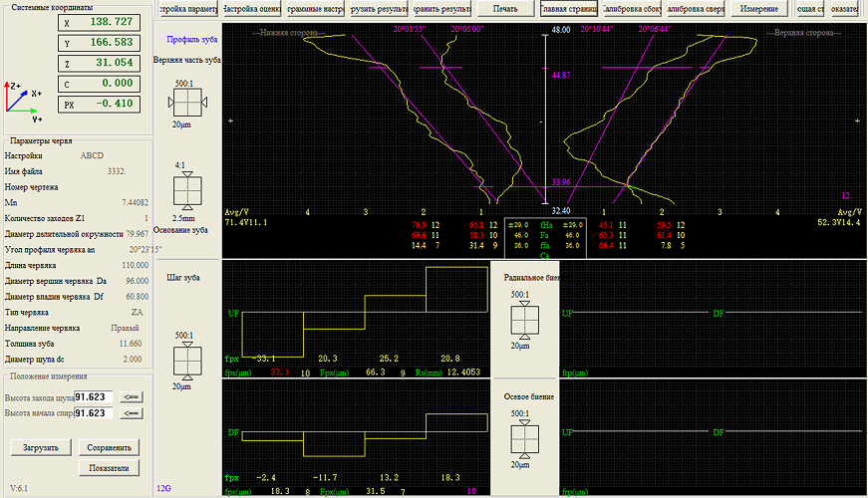Click the Da tip diameter value 96.000
Image resolution: width=868 pixels, height=498 pixels.
point(138,281)
